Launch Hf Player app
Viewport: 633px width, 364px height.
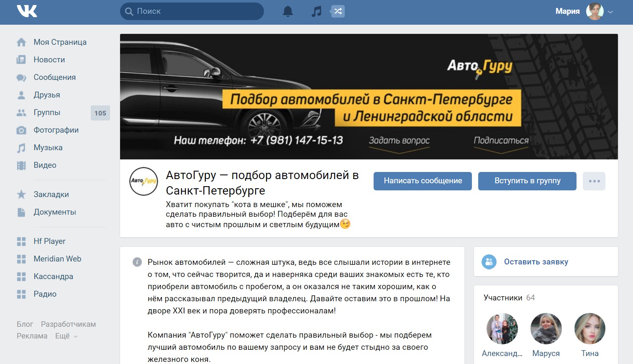pos(49,241)
